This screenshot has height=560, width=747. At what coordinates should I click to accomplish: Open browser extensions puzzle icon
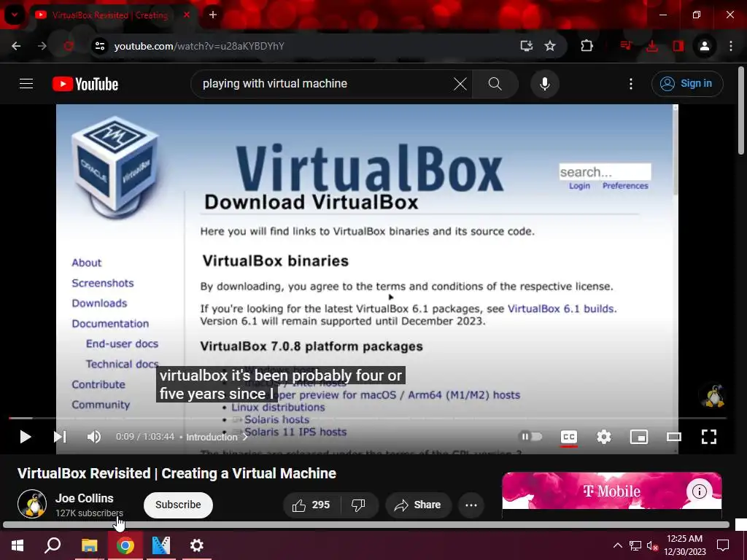587,46
